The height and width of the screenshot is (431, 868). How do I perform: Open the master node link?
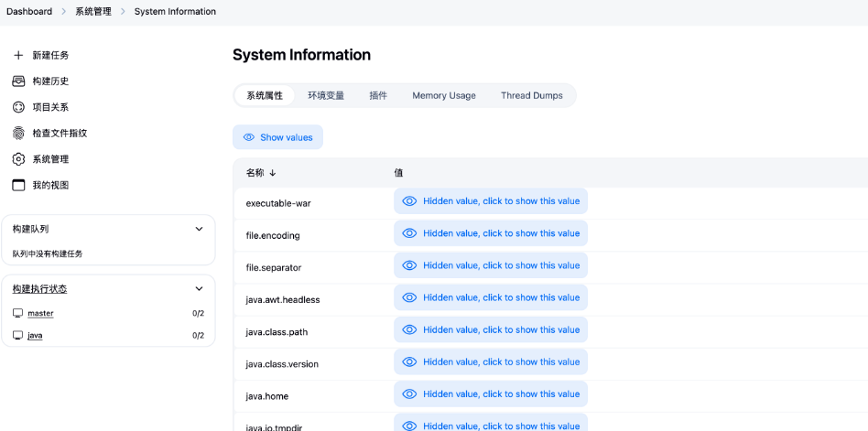click(x=40, y=313)
